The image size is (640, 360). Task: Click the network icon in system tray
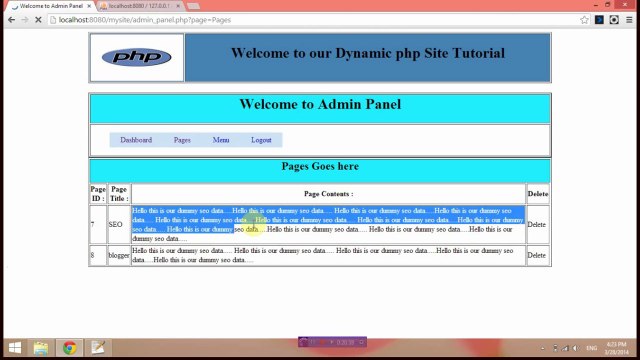565,348
